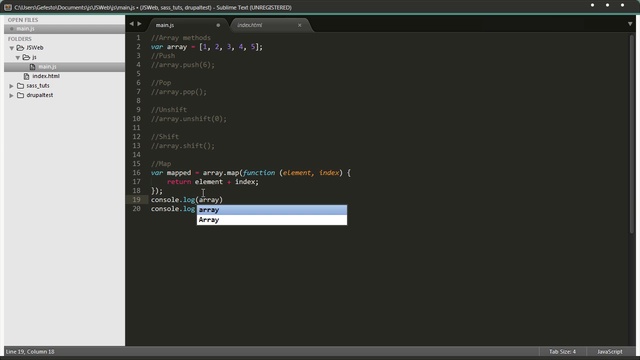
Task: Expand the drupaltest folder
Action: coord(11,95)
